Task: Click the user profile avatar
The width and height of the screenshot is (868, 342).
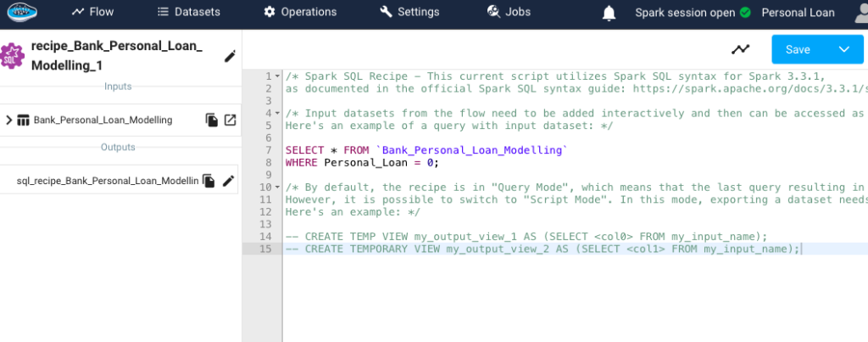Action: pos(861,13)
